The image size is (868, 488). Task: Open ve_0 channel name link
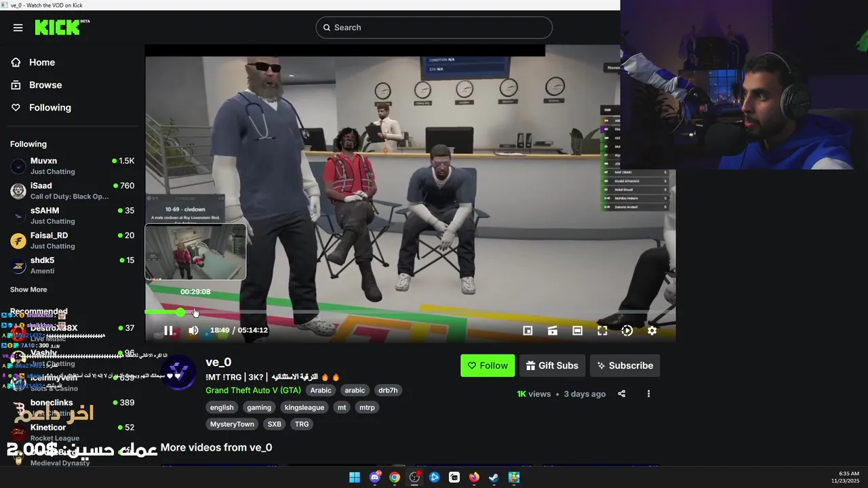218,362
